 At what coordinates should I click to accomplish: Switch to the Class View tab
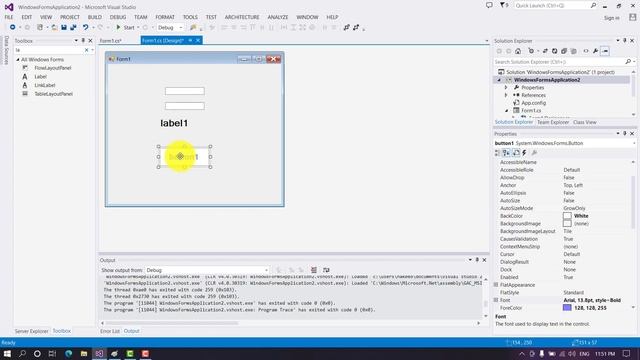pos(584,122)
